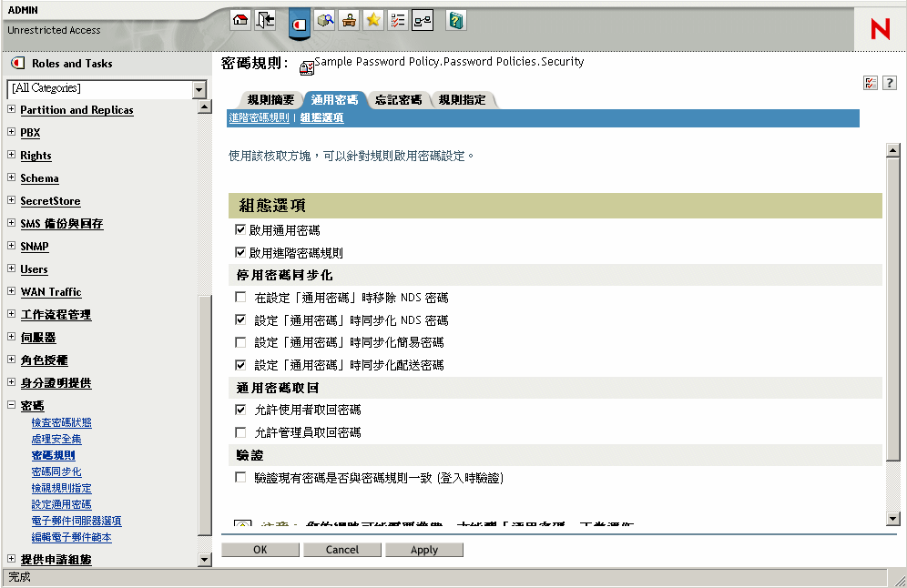This screenshot has width=907, height=588.
Task: Open the Home icon in the toolbar
Action: coord(240,21)
